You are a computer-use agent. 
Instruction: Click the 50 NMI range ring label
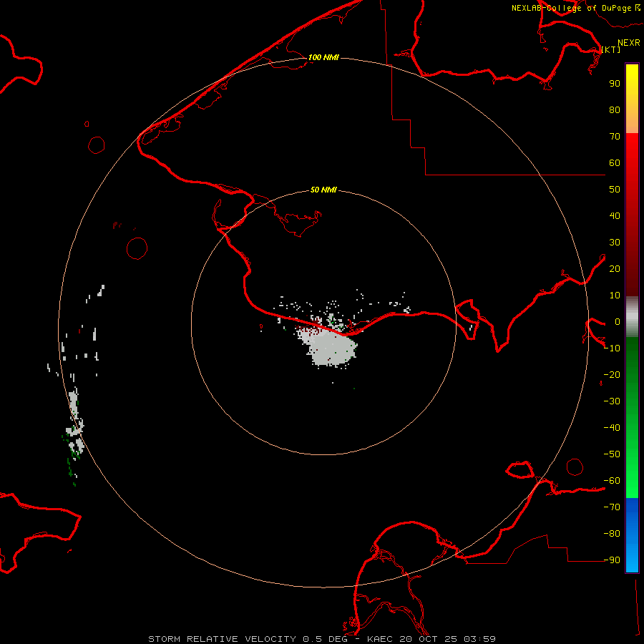[323, 190]
